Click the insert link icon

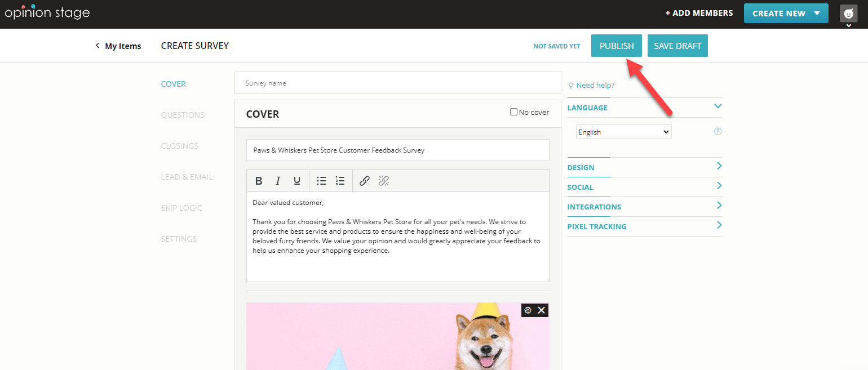(x=365, y=181)
